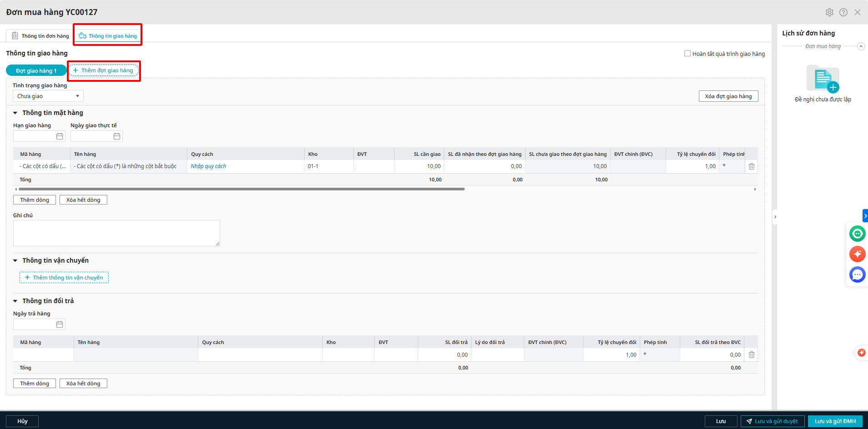Switch to Thông tin giao hàng tab
868x429 pixels.
point(108,36)
